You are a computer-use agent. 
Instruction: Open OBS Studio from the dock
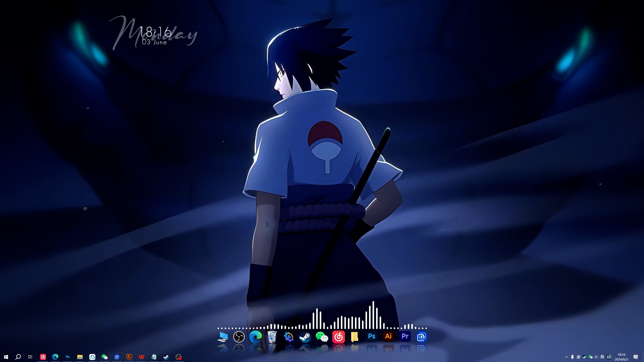239,337
